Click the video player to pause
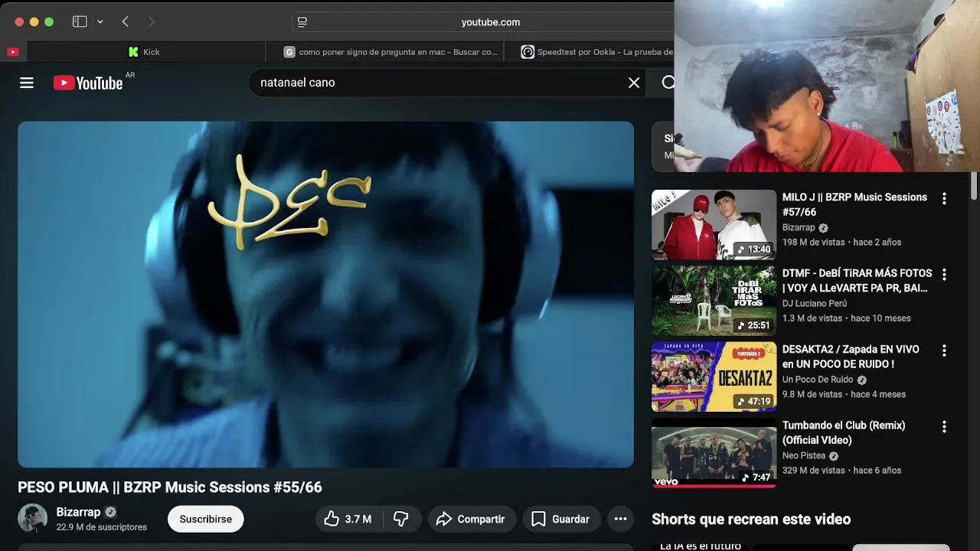980x551 pixels. pos(325,294)
